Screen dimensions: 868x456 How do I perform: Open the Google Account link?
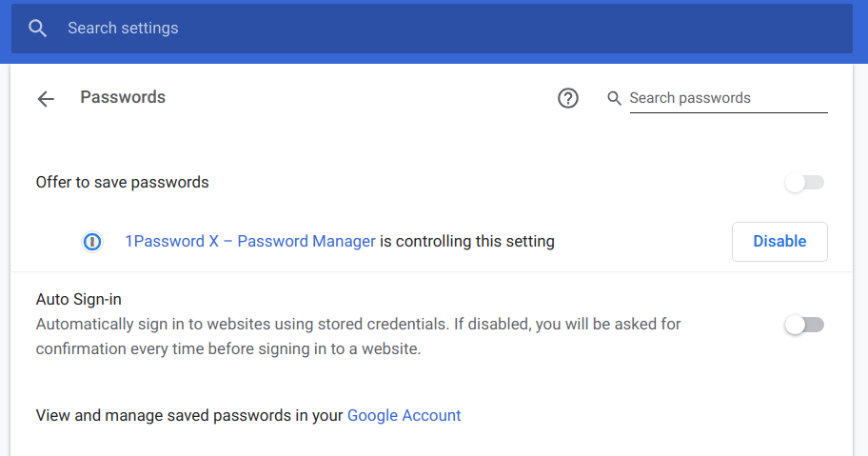point(404,415)
